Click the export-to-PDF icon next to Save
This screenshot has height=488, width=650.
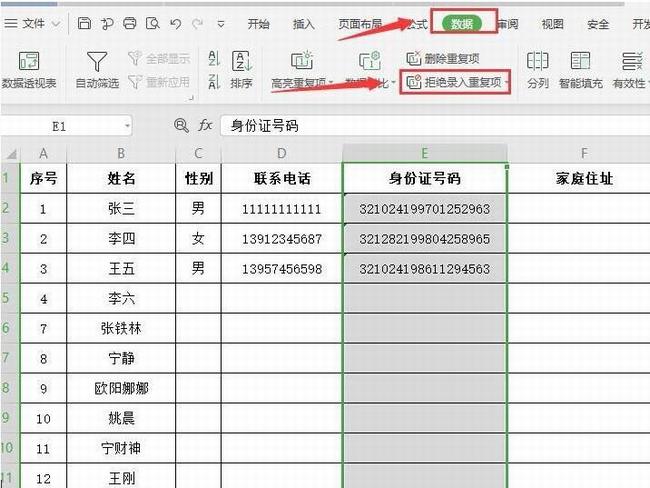[107, 24]
